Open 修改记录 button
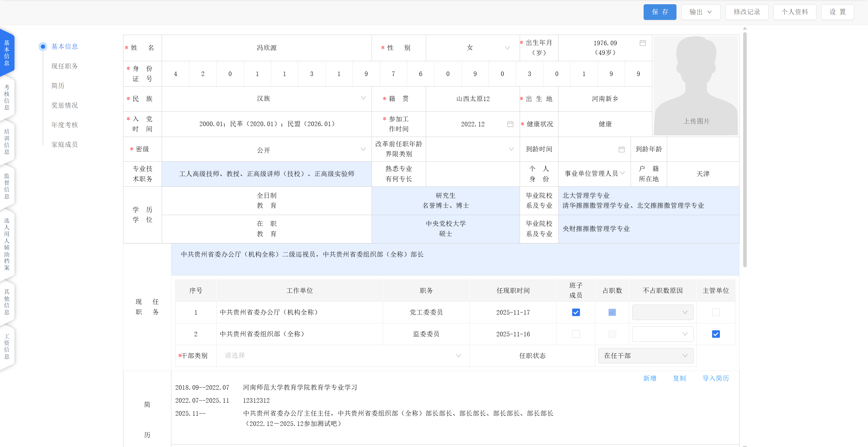 click(x=747, y=12)
